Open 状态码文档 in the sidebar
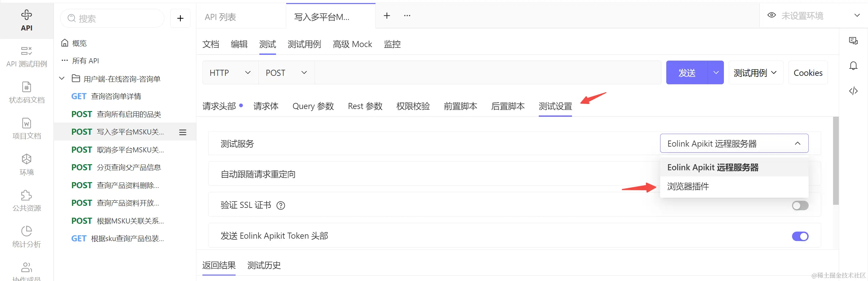Screen dimensions: 868x281 26,93
